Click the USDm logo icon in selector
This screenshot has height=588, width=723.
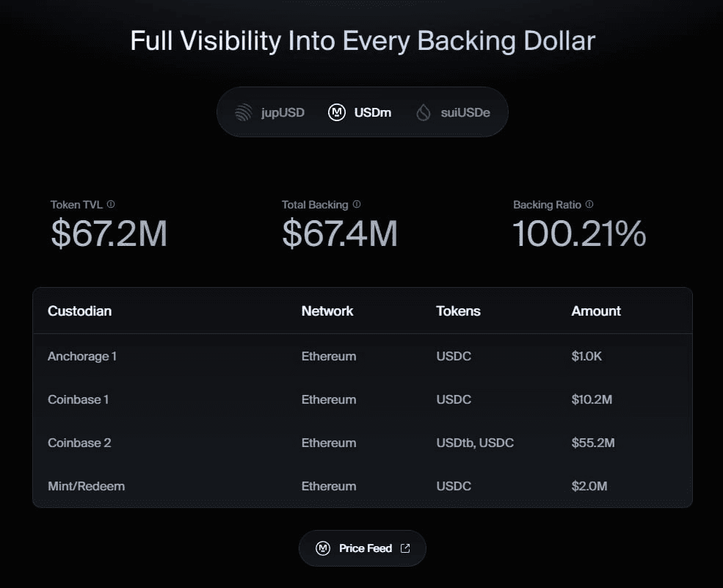click(x=337, y=112)
